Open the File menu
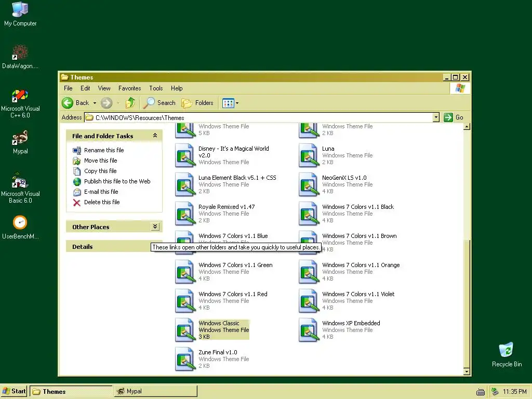532x399 pixels. pos(68,88)
